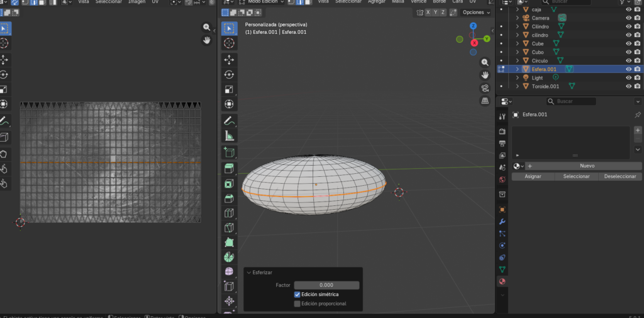Open the UV menu in UV editor
Screen dimensions: 644x318
155,2
